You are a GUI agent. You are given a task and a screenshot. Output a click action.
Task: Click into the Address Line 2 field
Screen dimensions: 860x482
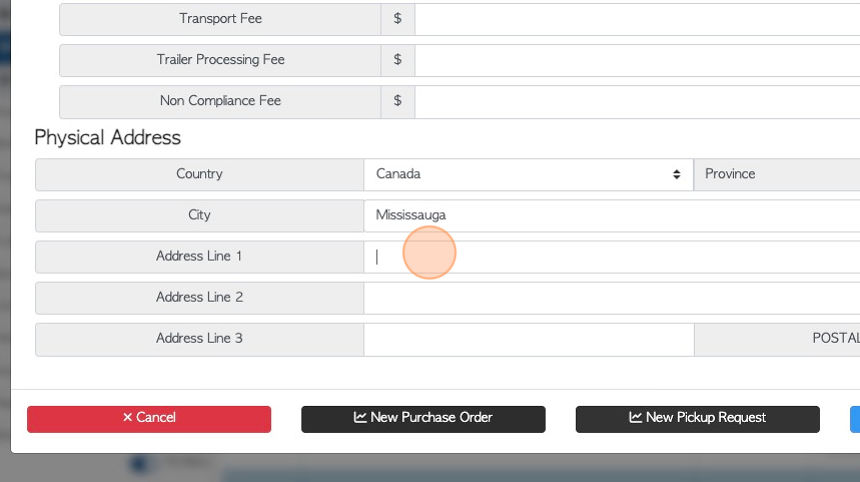pos(612,298)
